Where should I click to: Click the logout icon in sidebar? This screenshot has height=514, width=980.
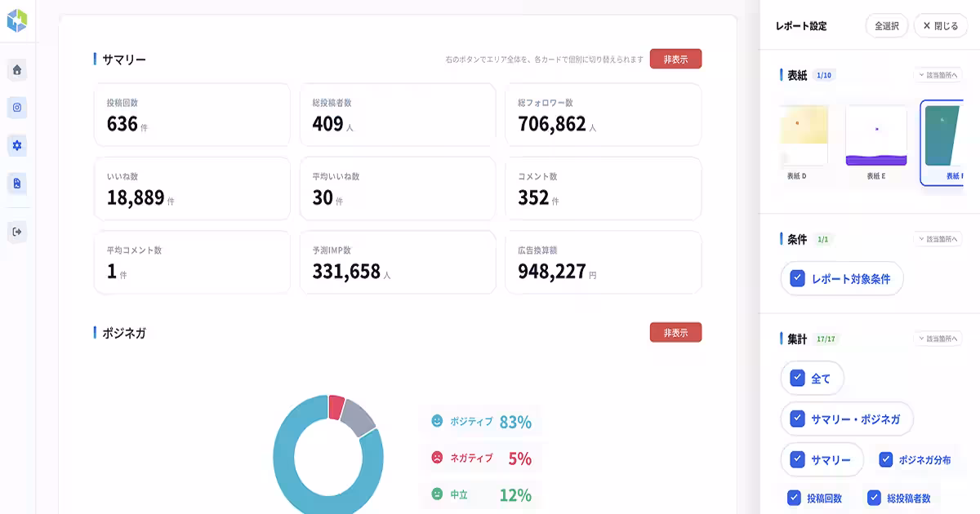point(17,232)
